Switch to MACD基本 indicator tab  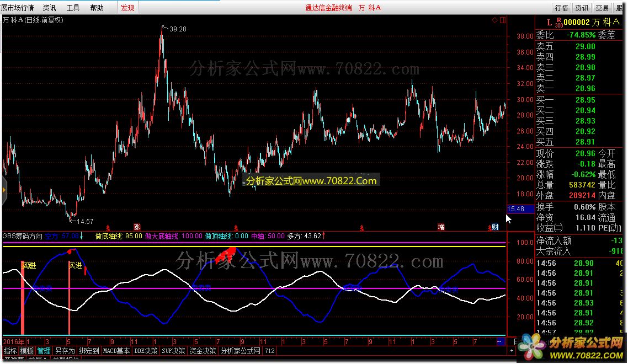click(116, 351)
